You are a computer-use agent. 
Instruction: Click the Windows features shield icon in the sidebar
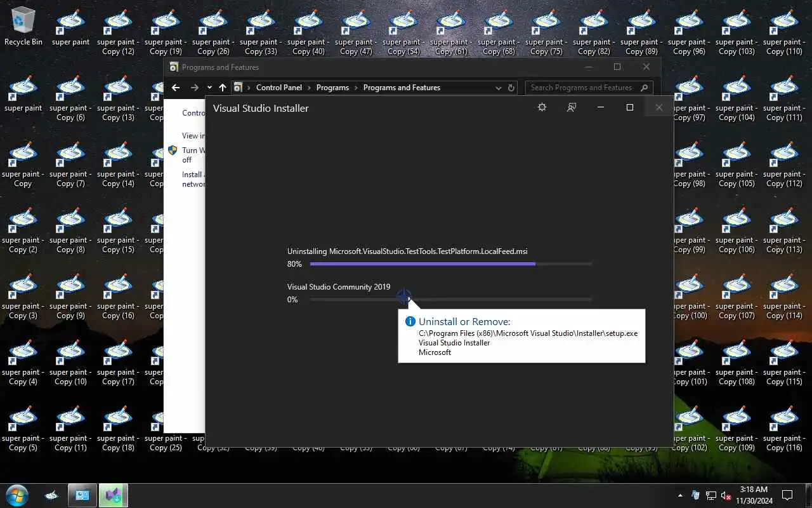click(173, 150)
